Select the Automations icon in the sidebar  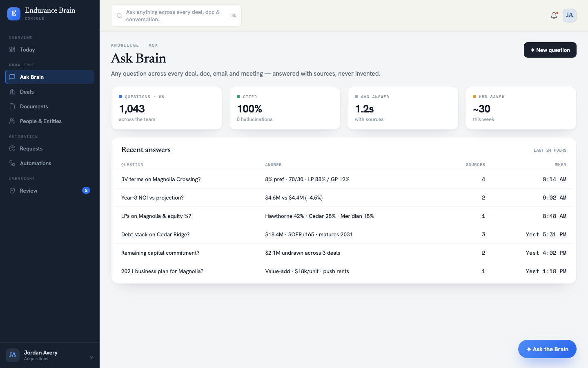12,163
